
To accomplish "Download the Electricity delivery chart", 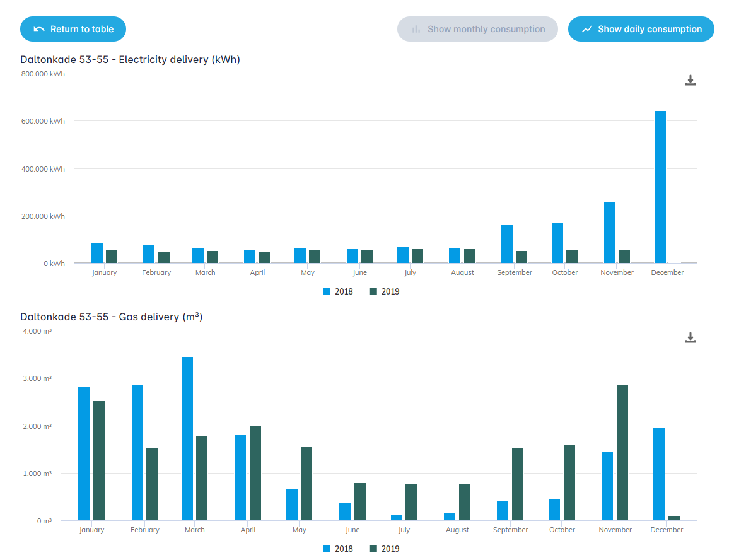I will click(x=690, y=81).
